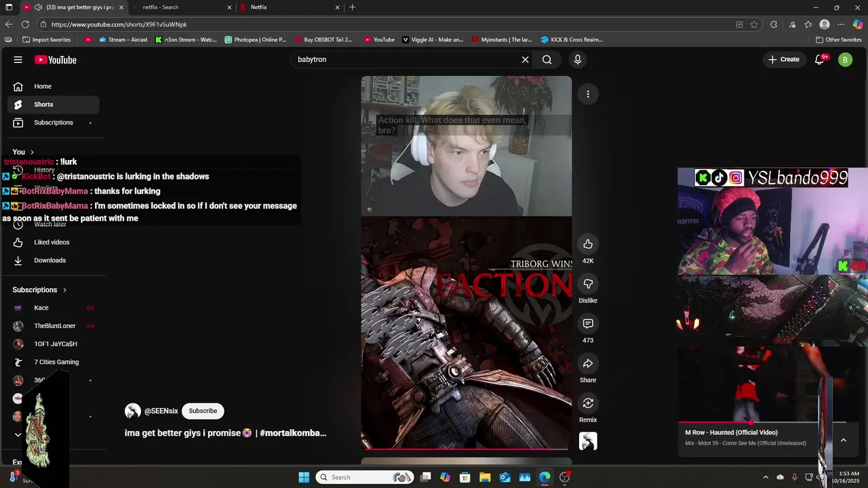Show hidden system tray icons
868x488 pixels.
tap(766, 477)
